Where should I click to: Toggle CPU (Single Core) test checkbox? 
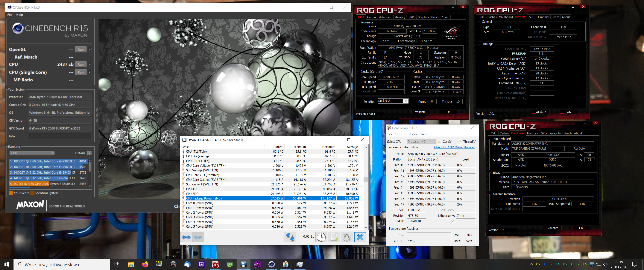90,72
